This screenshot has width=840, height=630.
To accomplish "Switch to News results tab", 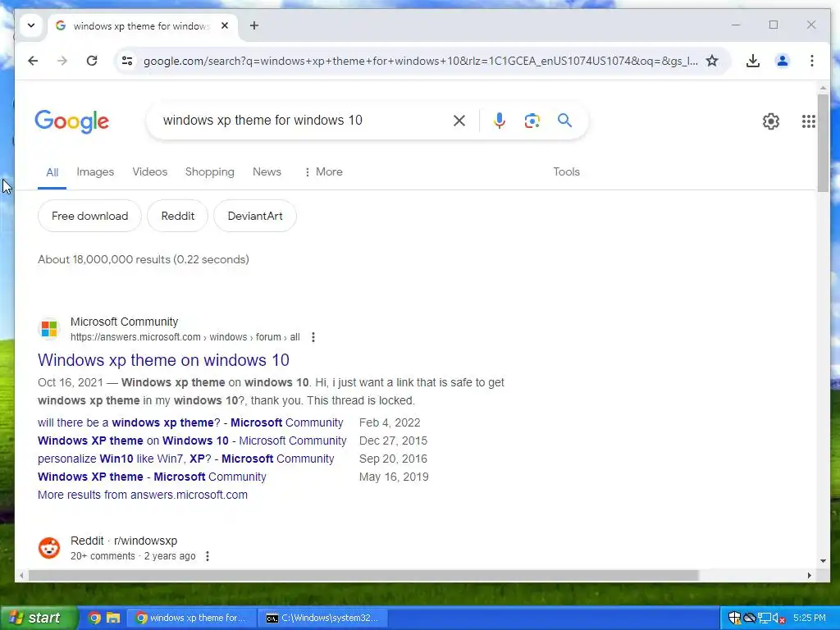I will pos(267,172).
